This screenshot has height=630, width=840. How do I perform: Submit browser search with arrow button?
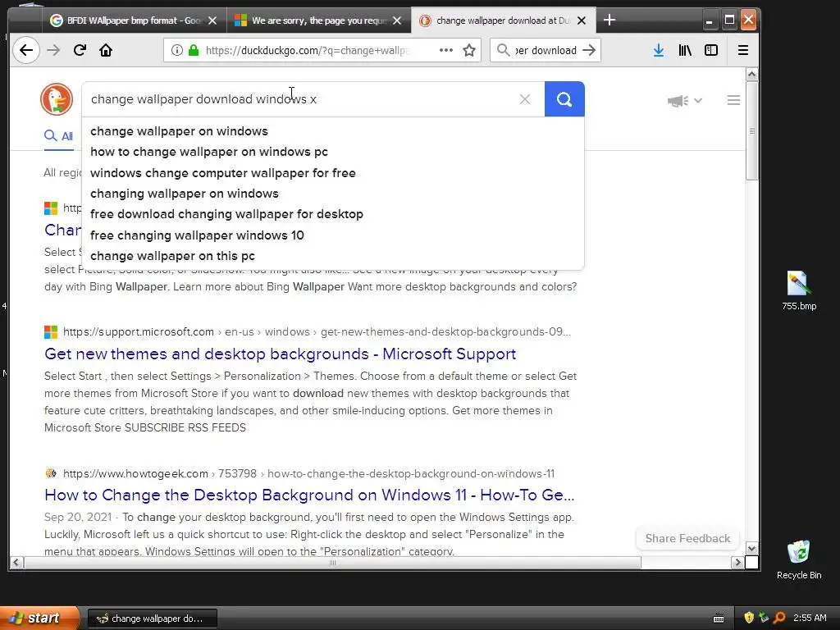[x=589, y=50]
